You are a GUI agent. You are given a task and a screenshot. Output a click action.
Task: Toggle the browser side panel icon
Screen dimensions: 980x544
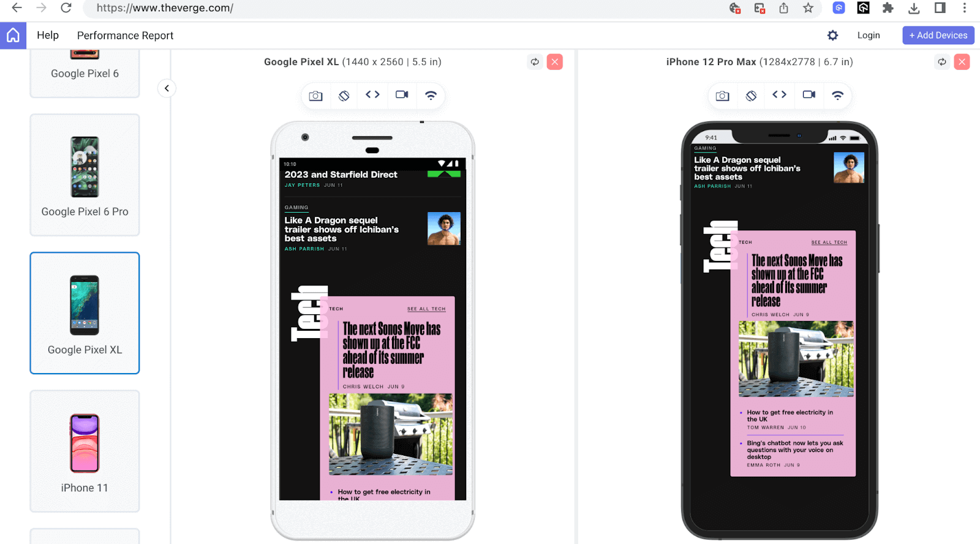pyautogui.click(x=940, y=8)
